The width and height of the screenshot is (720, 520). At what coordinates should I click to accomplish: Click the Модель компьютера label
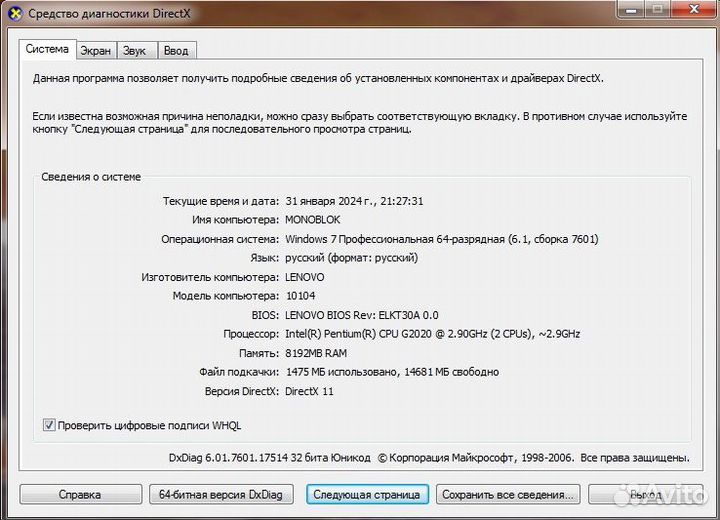[225, 296]
